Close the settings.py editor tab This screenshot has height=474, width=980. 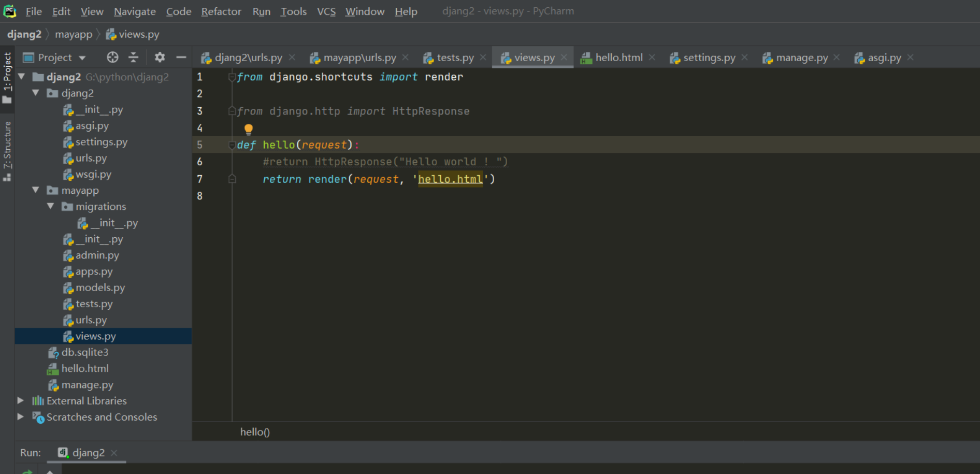point(745,58)
